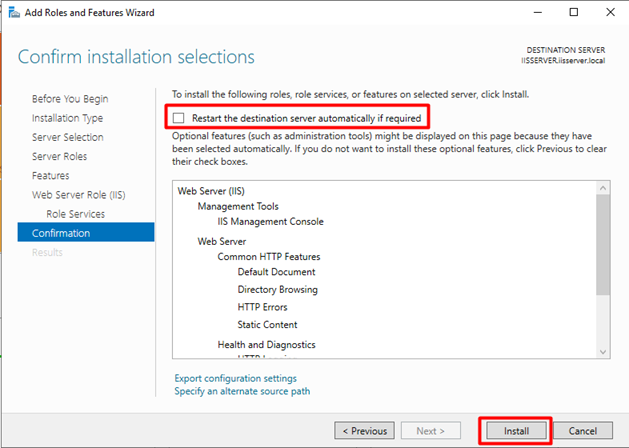Go to the Role Services step
The height and width of the screenshot is (448, 629).
(x=75, y=214)
